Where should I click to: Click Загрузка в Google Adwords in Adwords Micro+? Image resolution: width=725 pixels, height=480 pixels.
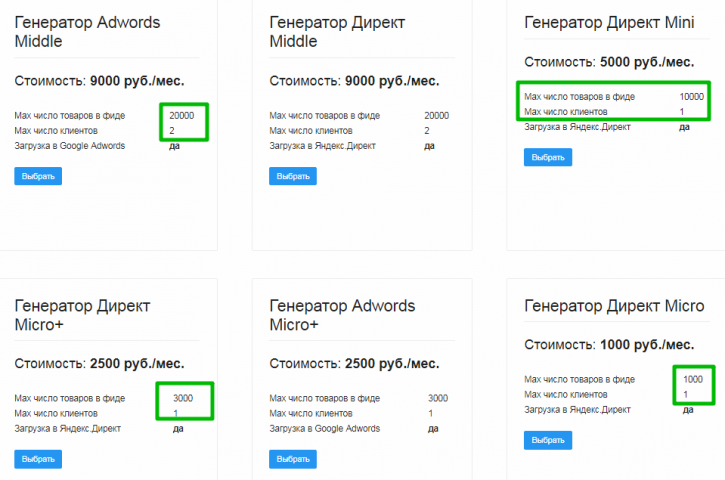(x=325, y=429)
